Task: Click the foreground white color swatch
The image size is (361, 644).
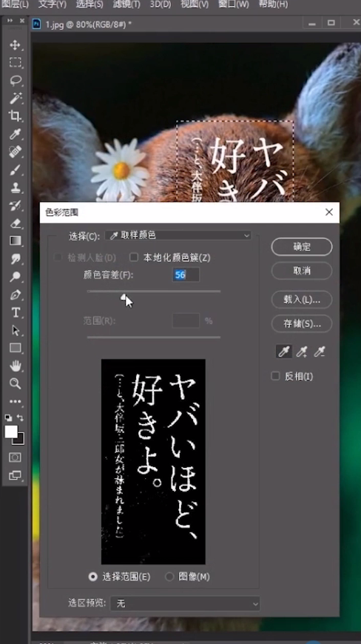Action: pyautogui.click(x=11, y=432)
